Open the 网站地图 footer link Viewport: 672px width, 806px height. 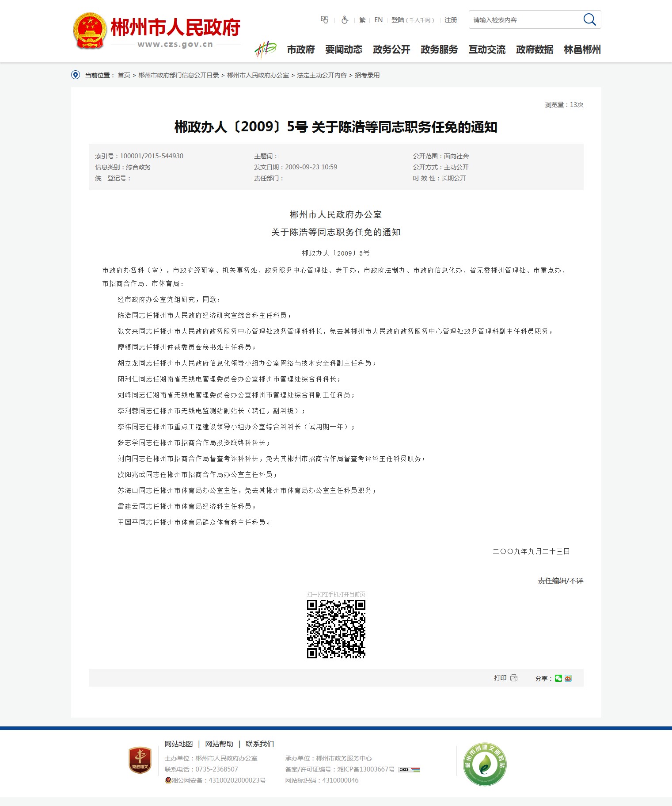click(179, 744)
